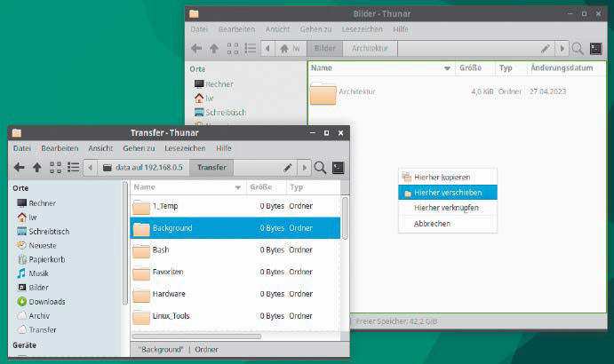The image size is (614, 364).
Task: Open search in Bilder window
Action: click(578, 49)
